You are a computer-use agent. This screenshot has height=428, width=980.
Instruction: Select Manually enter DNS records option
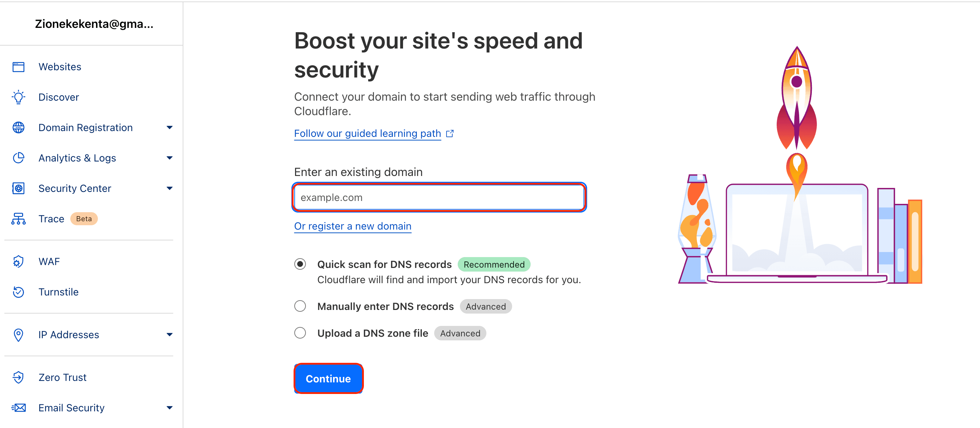point(300,306)
